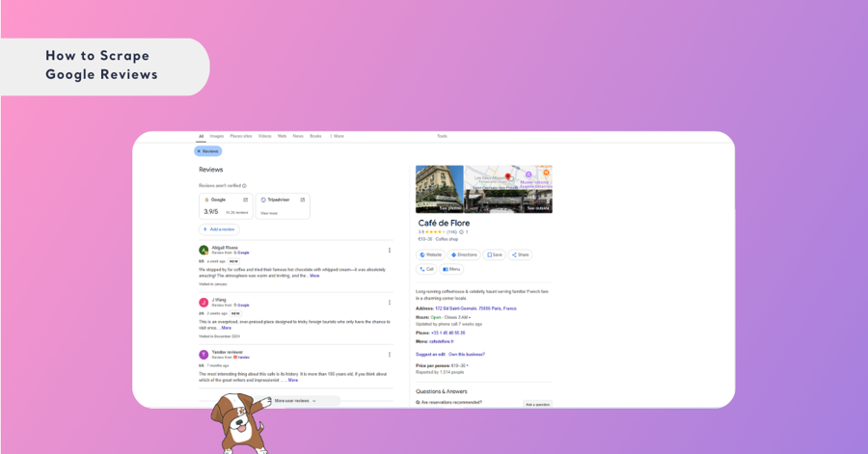Switch to the Books tab
The width and height of the screenshot is (868, 454).
pyautogui.click(x=315, y=136)
